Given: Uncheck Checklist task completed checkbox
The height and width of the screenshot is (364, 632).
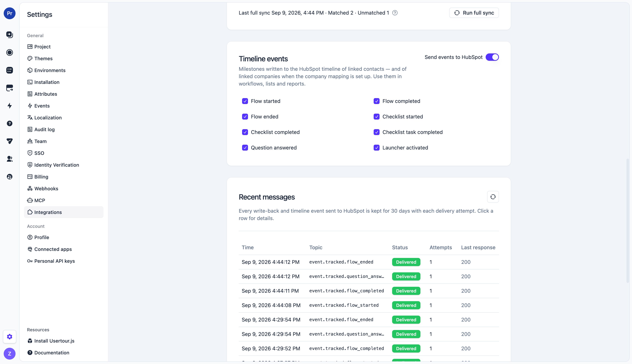Looking at the screenshot, I should pyautogui.click(x=376, y=132).
